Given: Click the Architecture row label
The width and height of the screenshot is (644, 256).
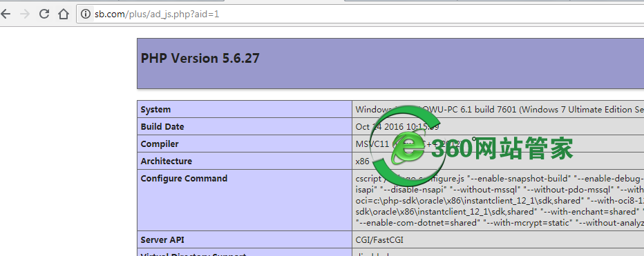Looking at the screenshot, I should tap(167, 161).
